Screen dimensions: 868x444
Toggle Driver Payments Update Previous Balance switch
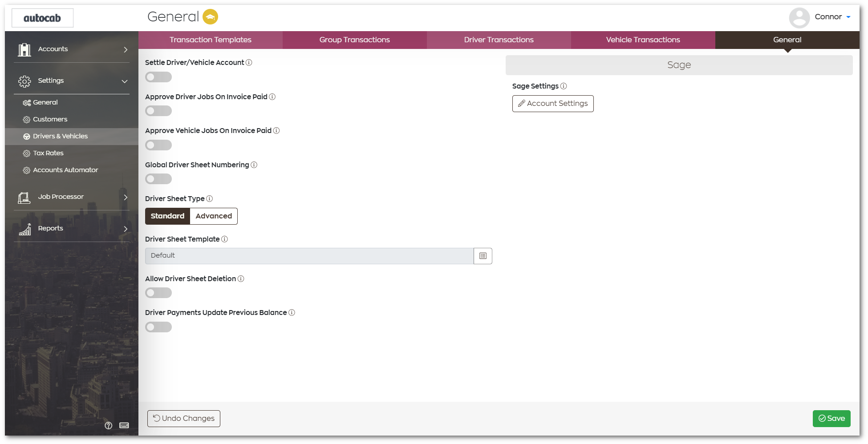tap(158, 327)
